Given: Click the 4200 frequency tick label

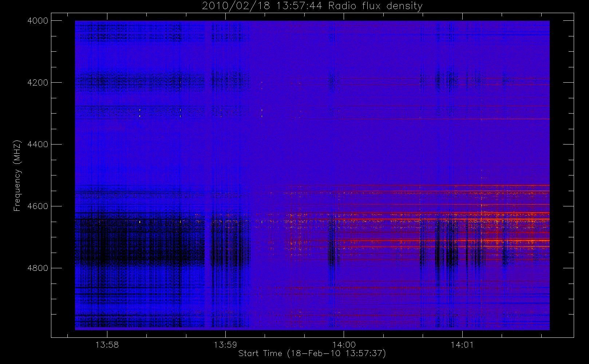Looking at the screenshot, I should coord(38,83).
